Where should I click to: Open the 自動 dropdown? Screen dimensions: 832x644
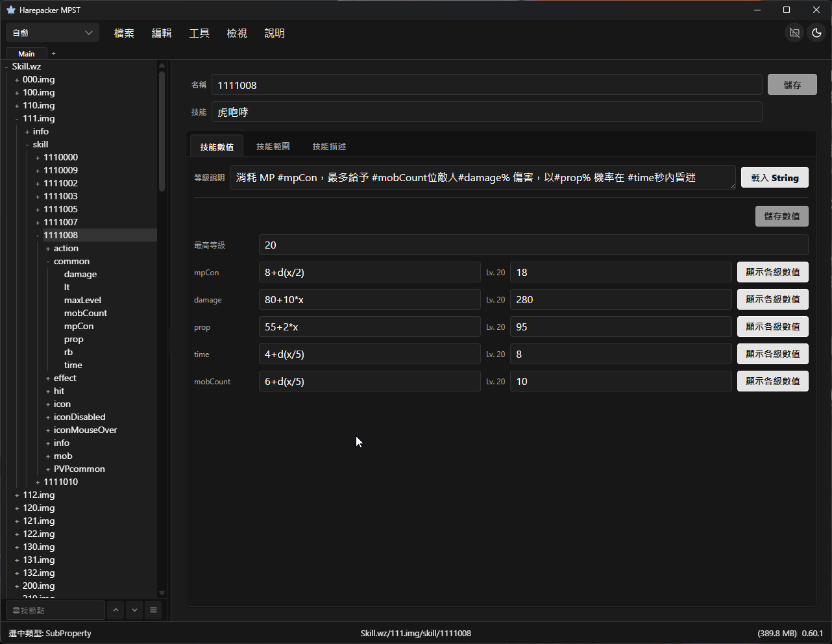click(x=53, y=32)
